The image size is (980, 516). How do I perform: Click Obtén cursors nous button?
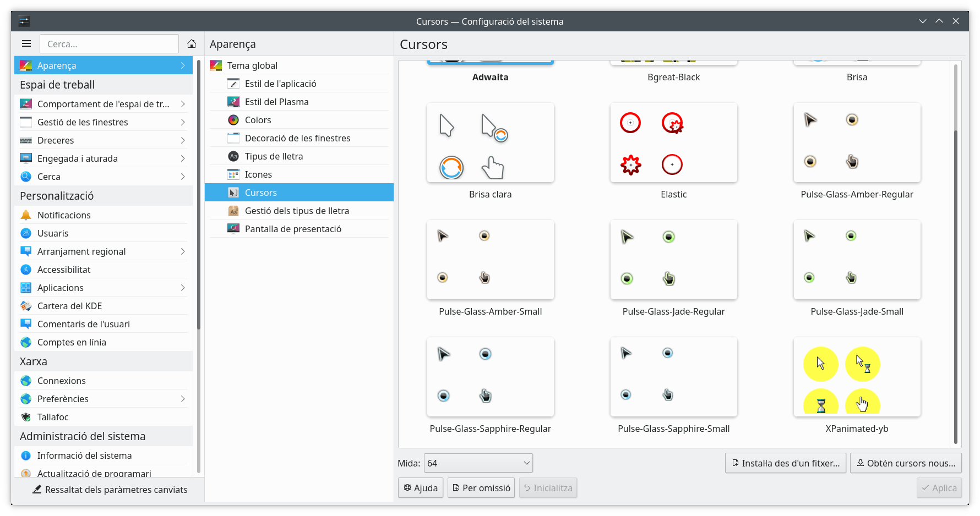pos(906,463)
